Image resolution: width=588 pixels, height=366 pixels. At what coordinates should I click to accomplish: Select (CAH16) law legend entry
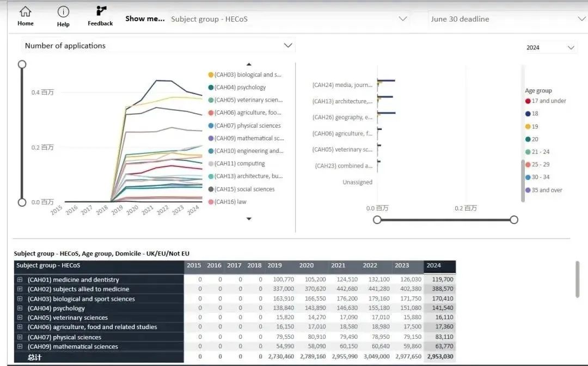227,202
